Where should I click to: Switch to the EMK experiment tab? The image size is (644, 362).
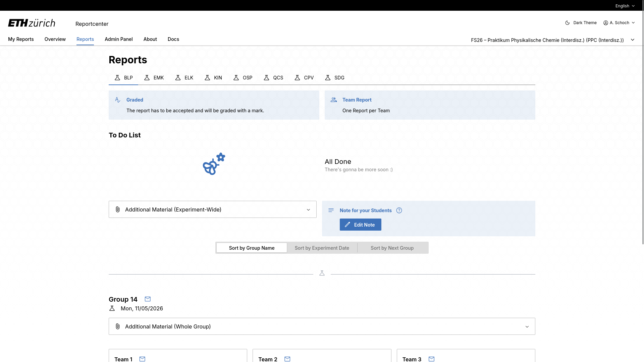click(154, 78)
